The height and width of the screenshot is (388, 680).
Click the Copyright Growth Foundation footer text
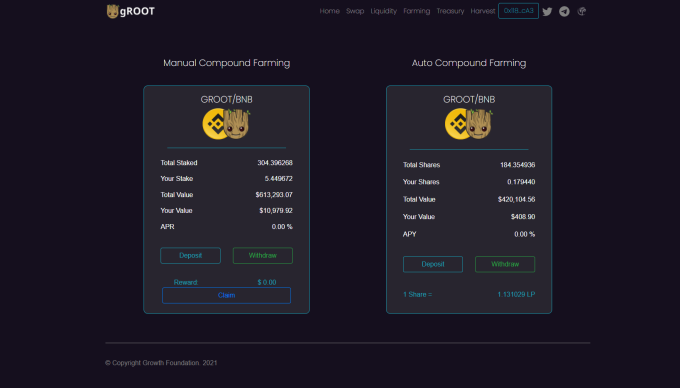point(161,363)
